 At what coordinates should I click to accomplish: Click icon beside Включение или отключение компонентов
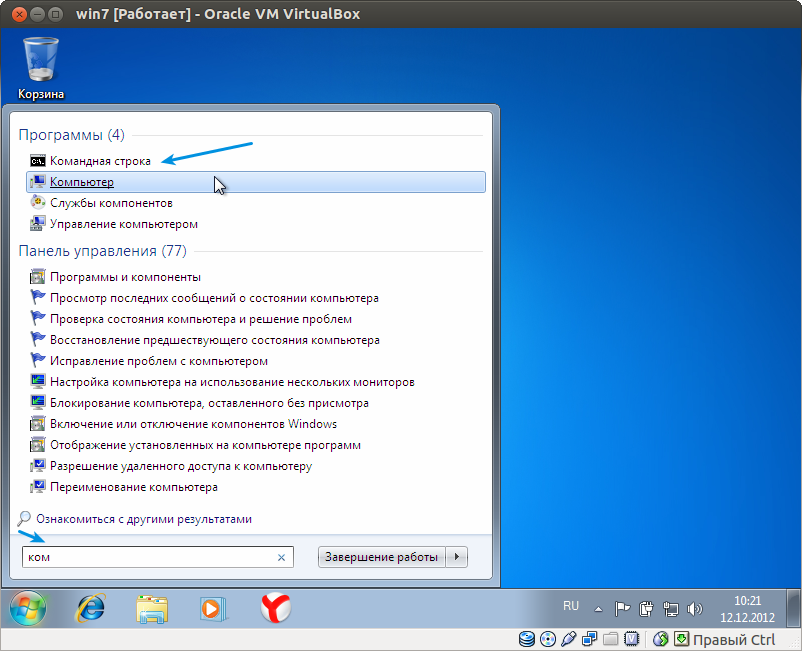tap(37, 424)
